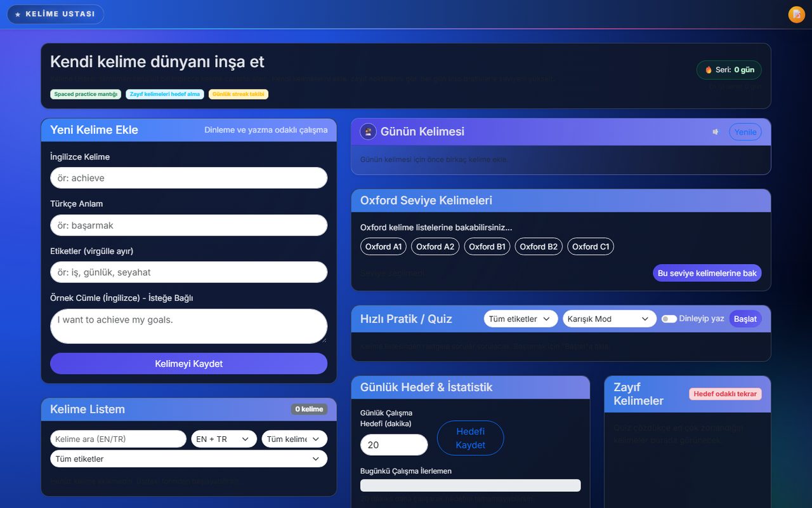Select the Oxford B2 level chip
Image resolution: width=812 pixels, height=508 pixels.
click(x=539, y=246)
